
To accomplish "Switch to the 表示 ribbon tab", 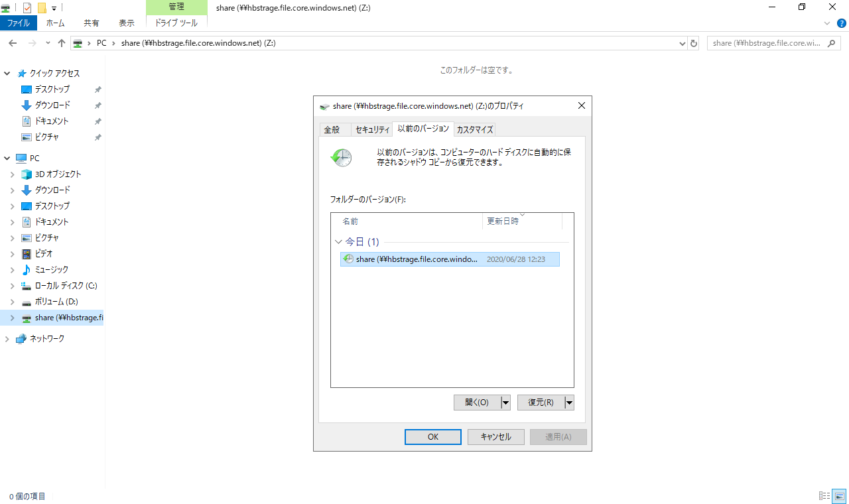I will [x=126, y=23].
